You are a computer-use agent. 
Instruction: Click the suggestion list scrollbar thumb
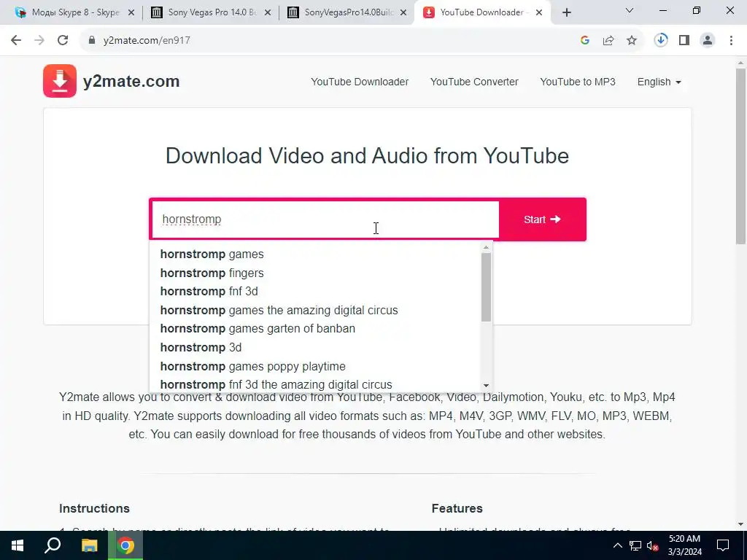click(x=486, y=287)
